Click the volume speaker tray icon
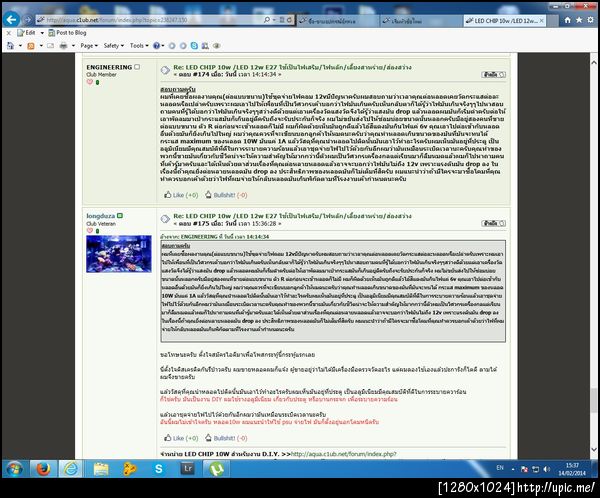The height and width of the screenshot is (498, 600). click(546, 469)
